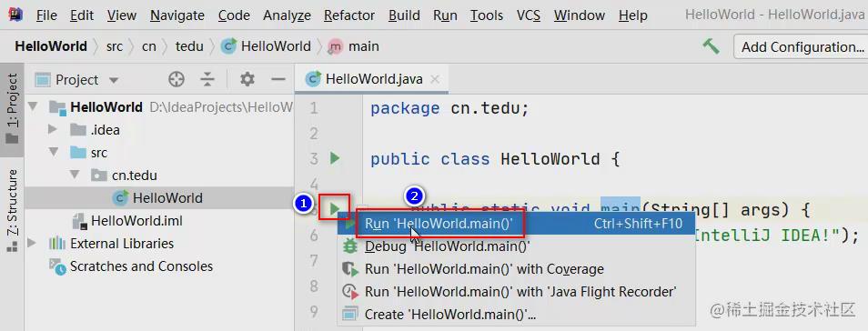Select the src folder item
Image resolution: width=868 pixels, height=331 pixels.
click(99, 152)
